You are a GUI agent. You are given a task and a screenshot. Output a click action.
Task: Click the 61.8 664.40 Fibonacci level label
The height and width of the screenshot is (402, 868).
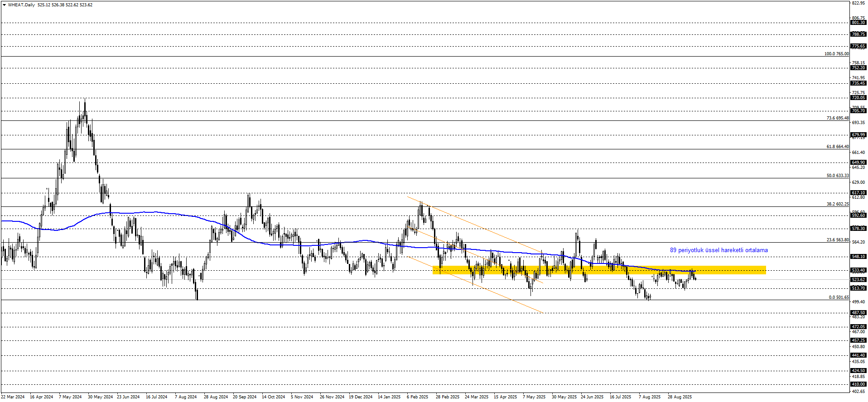coord(837,147)
